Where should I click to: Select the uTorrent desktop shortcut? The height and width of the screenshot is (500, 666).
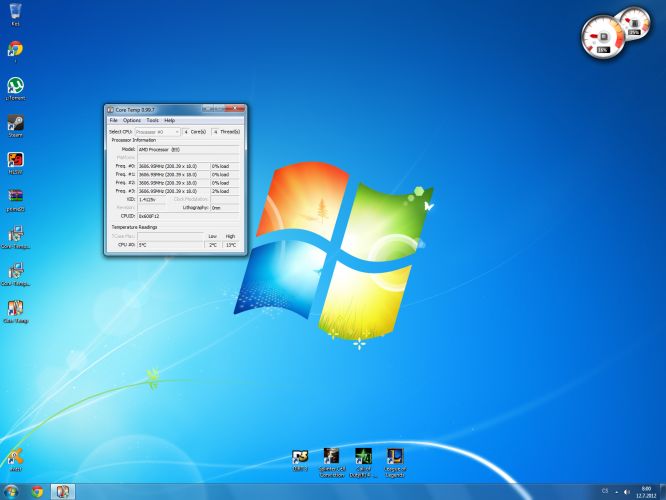(x=15, y=89)
